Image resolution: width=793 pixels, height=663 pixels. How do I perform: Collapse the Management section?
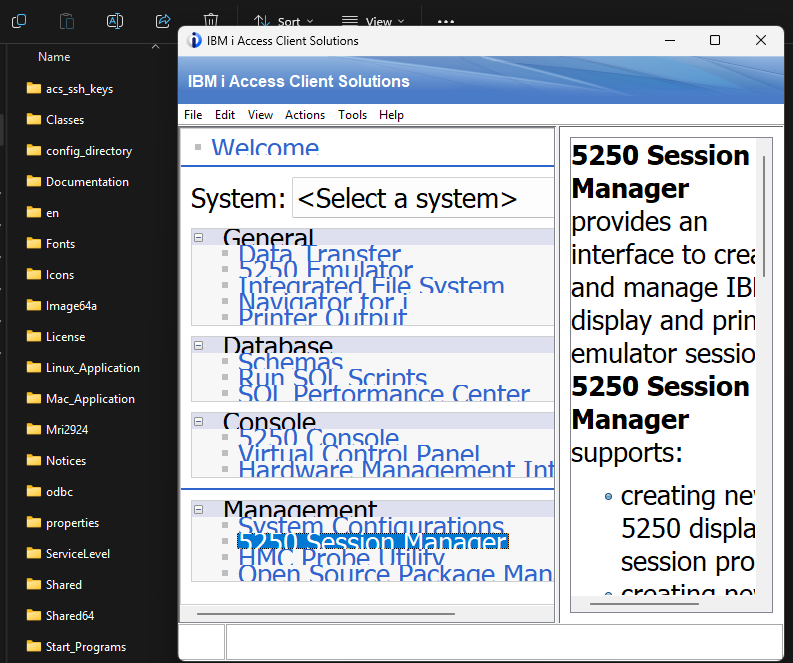coord(199,509)
